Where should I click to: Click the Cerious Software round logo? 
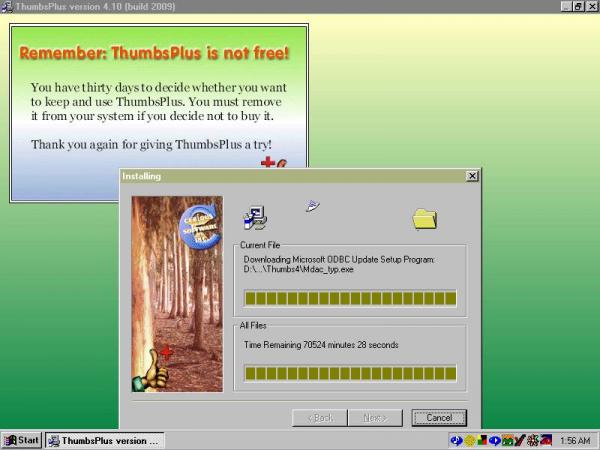point(200,227)
